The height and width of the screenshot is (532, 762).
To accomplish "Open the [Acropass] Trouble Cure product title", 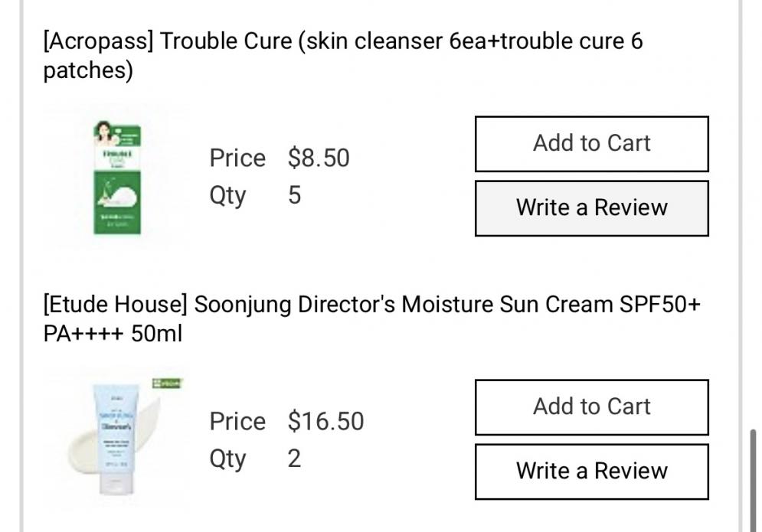I will [x=343, y=55].
